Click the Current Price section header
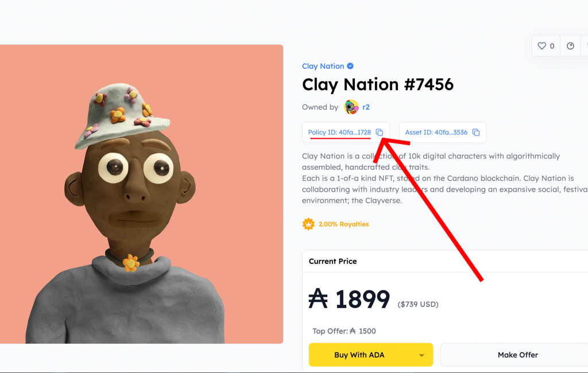Viewport: 588px width, 373px height. point(332,261)
